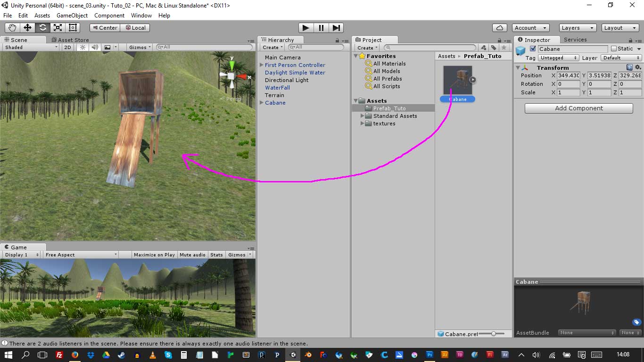Open the cloud services icon

[499, 28]
